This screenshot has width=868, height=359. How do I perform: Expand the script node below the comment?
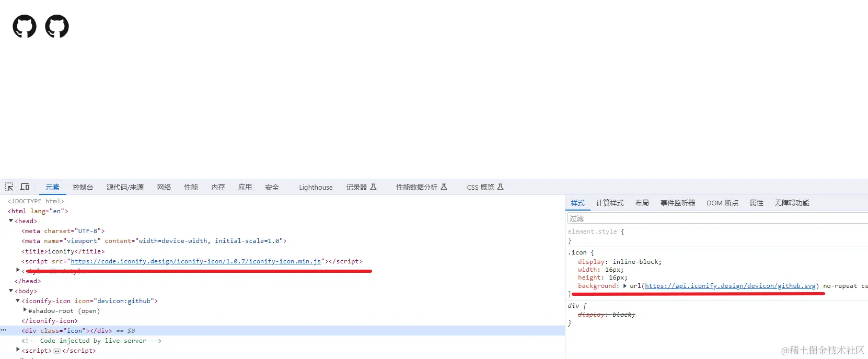(x=18, y=350)
